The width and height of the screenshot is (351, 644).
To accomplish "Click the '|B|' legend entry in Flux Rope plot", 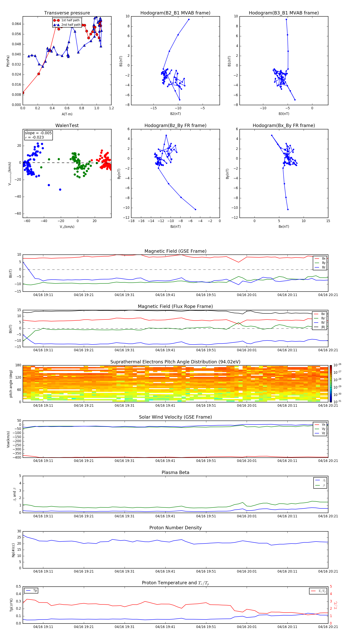I will point(320,327).
